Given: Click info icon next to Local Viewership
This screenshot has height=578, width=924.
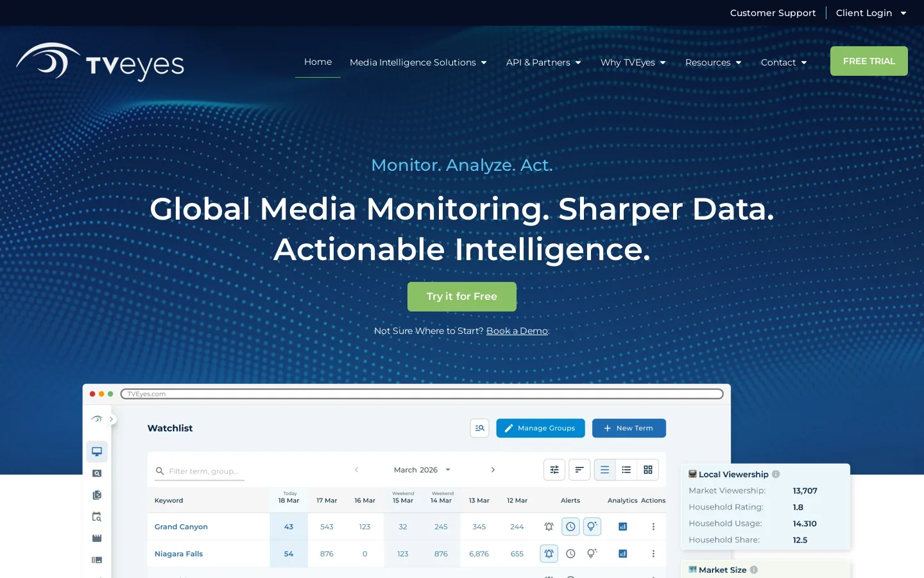Looking at the screenshot, I should 776,474.
